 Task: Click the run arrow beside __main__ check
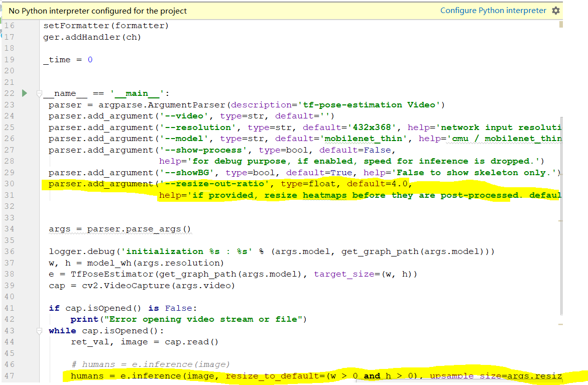24,93
